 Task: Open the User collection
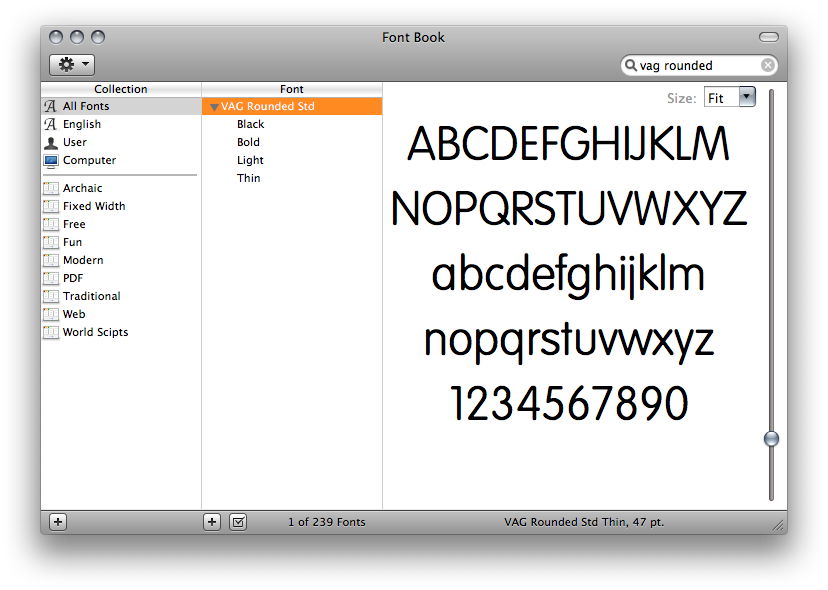tap(75, 142)
